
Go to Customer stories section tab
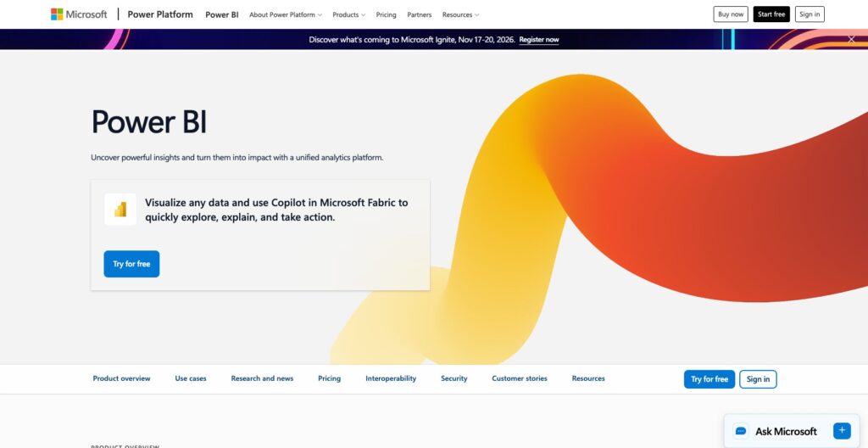point(520,378)
